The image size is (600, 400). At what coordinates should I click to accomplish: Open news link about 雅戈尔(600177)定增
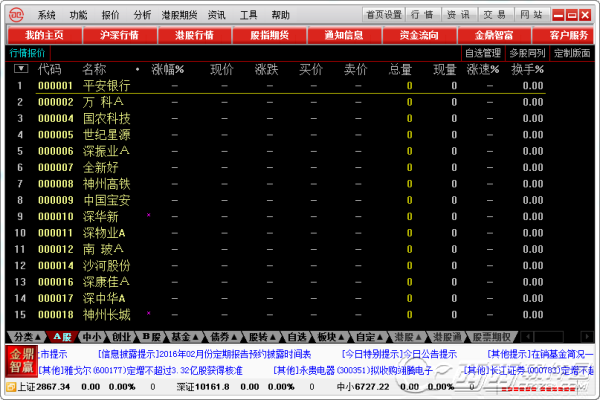pos(140,371)
